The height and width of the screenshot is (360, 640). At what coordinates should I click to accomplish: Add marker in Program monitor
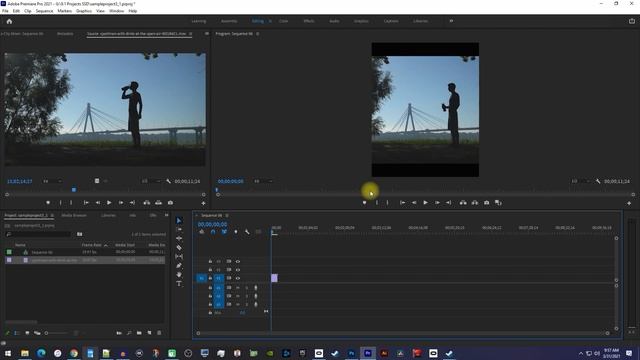point(364,202)
